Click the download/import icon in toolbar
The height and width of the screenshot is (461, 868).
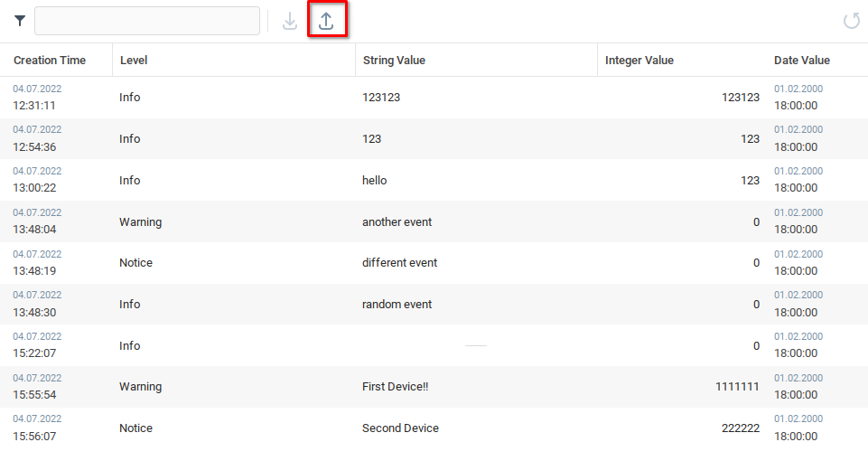click(290, 21)
